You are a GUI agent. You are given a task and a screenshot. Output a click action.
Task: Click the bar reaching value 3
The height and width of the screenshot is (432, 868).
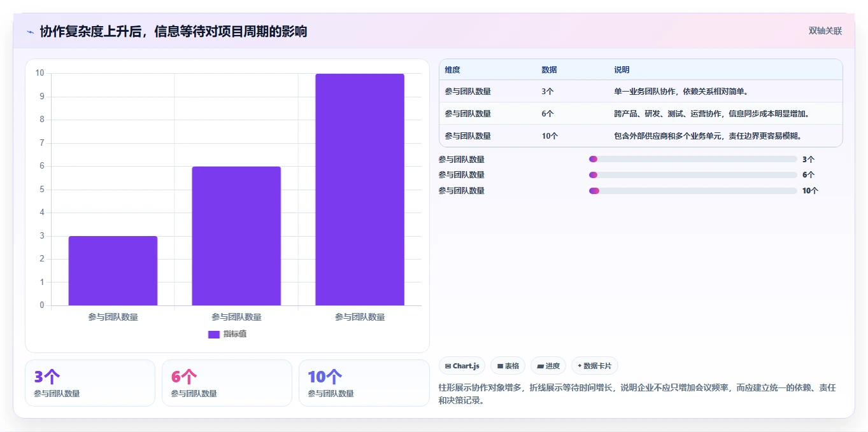pyautogui.click(x=113, y=271)
